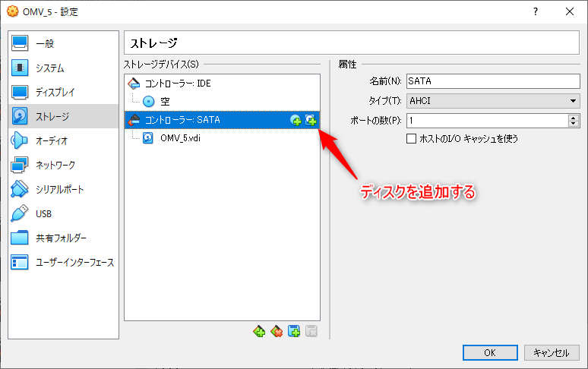Click the add optical drive icon on SATA controller
This screenshot has height=369, width=588.
click(x=296, y=120)
